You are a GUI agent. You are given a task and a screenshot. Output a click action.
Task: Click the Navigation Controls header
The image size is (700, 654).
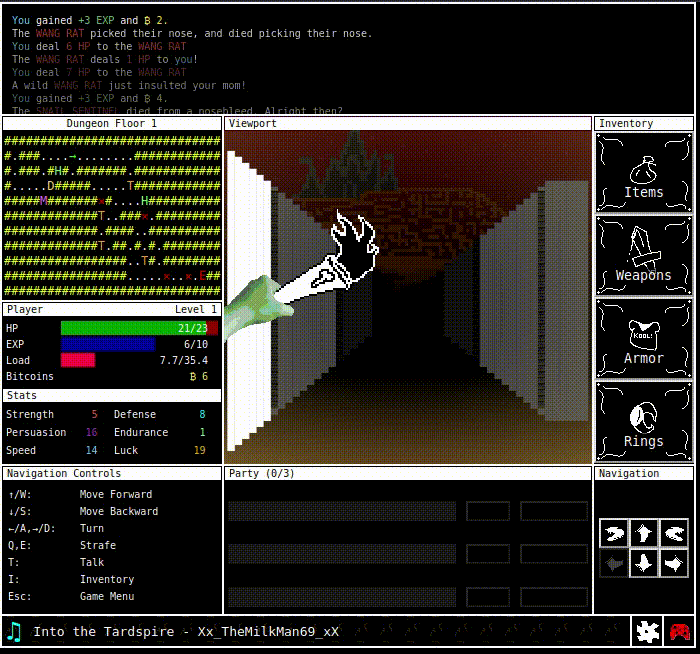click(x=112, y=474)
